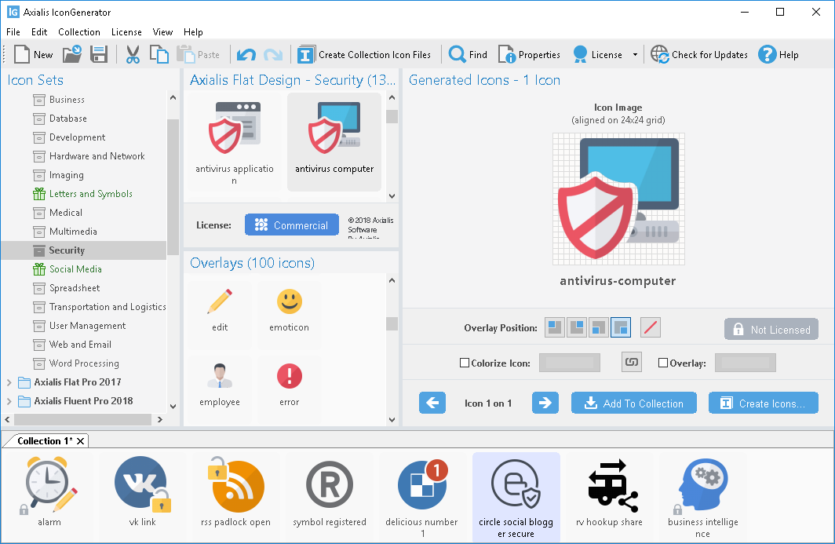This screenshot has height=544, width=835.
Task: Enable the Colorize Icon checkbox
Action: [x=464, y=362]
